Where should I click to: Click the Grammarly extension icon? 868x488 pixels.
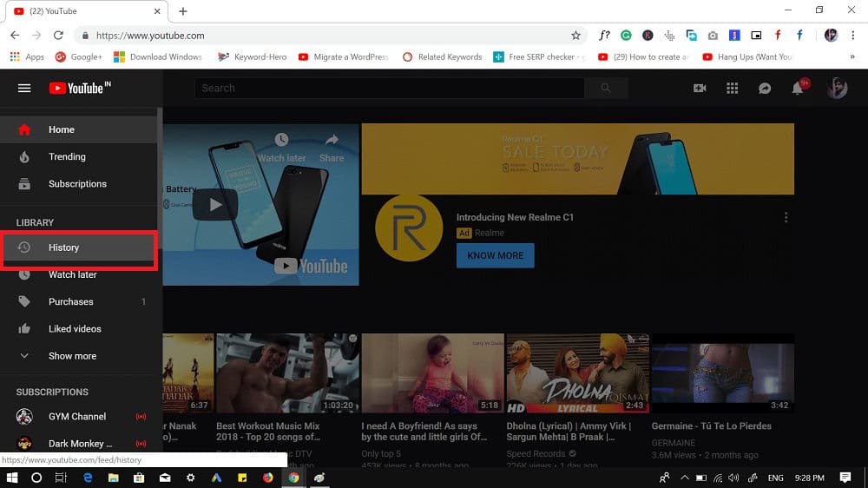626,36
